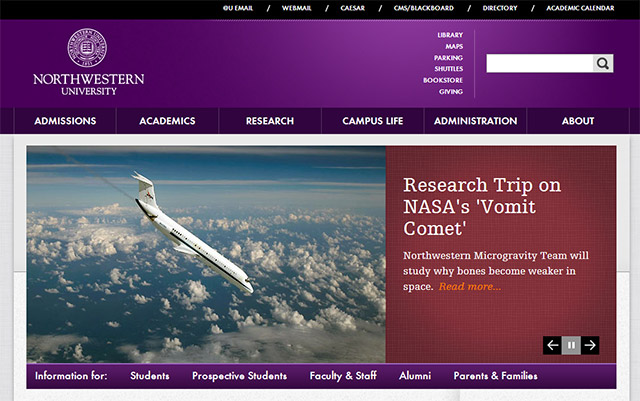The height and width of the screenshot is (401, 640).
Task: Open the @U EMAIL link
Action: [238, 8]
